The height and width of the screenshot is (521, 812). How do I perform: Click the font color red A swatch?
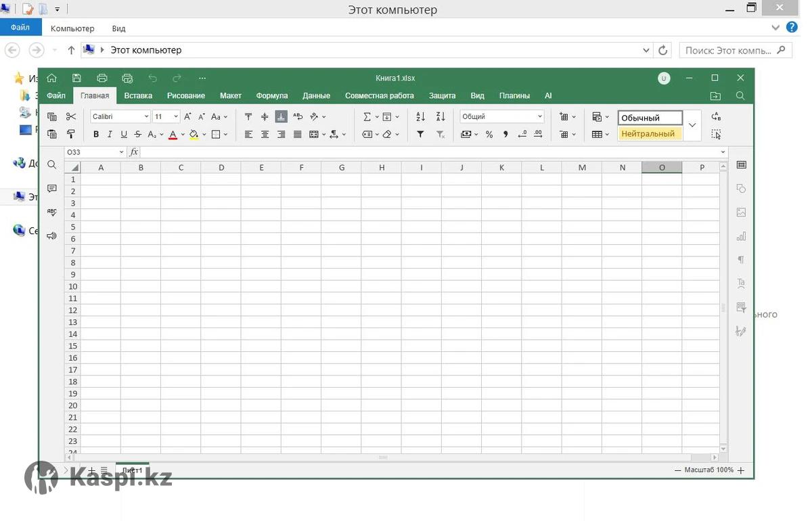[x=173, y=134]
